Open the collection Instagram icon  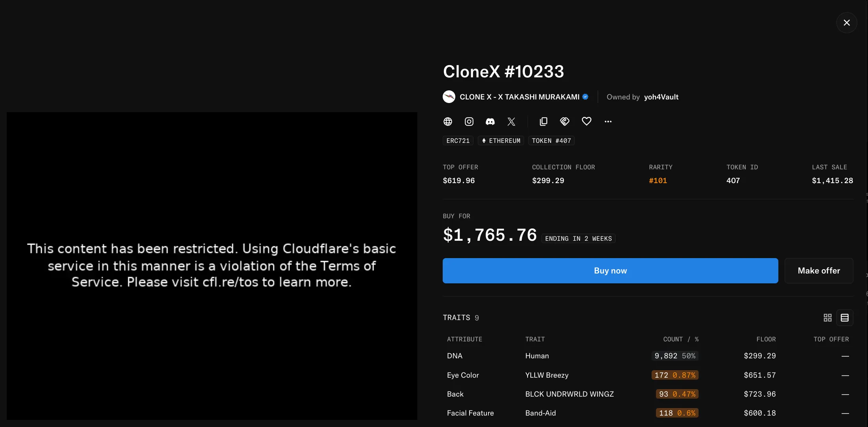point(469,122)
